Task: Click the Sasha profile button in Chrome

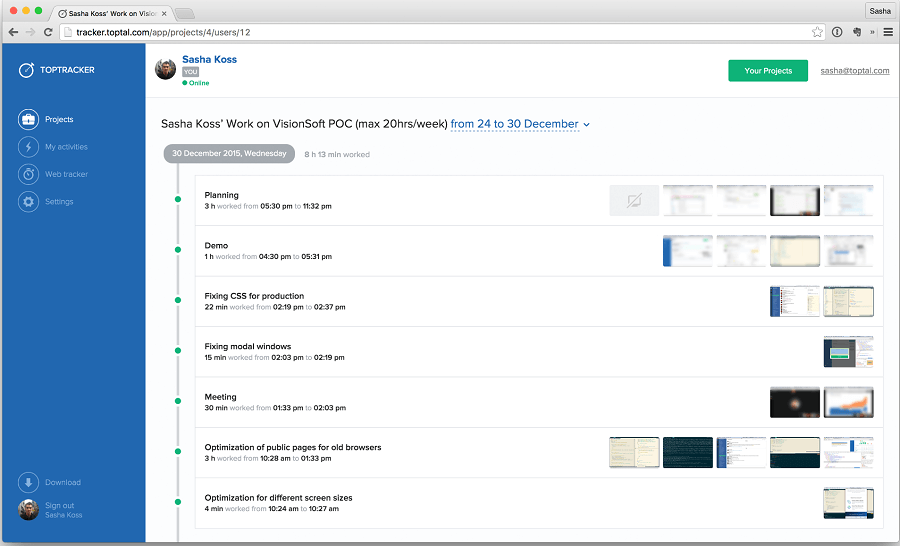Action: 880,11
